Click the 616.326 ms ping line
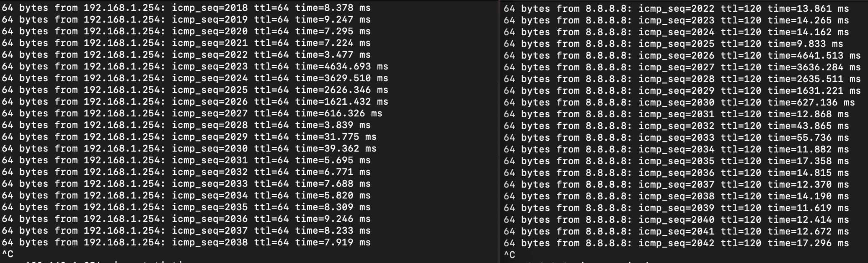This screenshot has height=263, width=868. [192, 113]
